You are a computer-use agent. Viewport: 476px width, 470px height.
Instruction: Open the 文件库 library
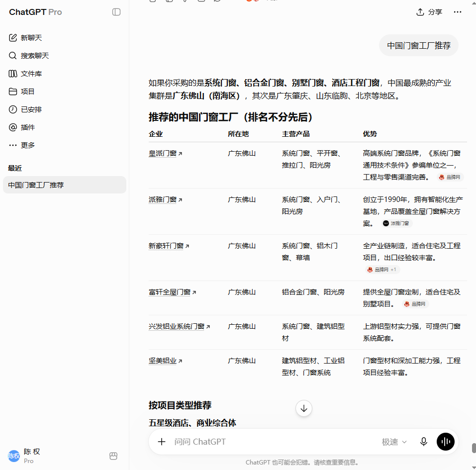25,74
